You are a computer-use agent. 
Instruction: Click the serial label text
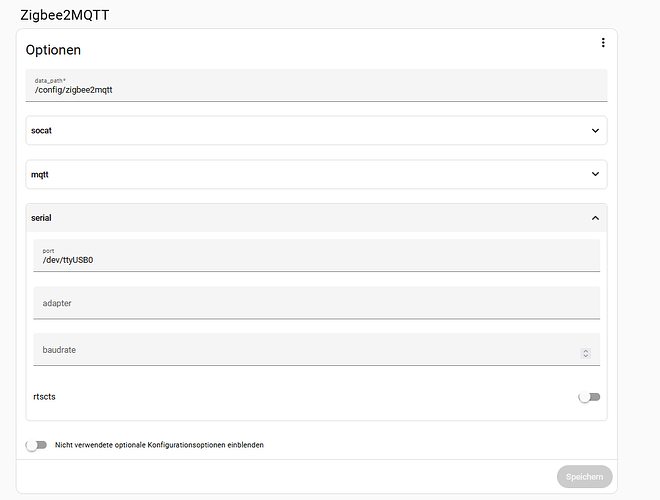[41, 218]
